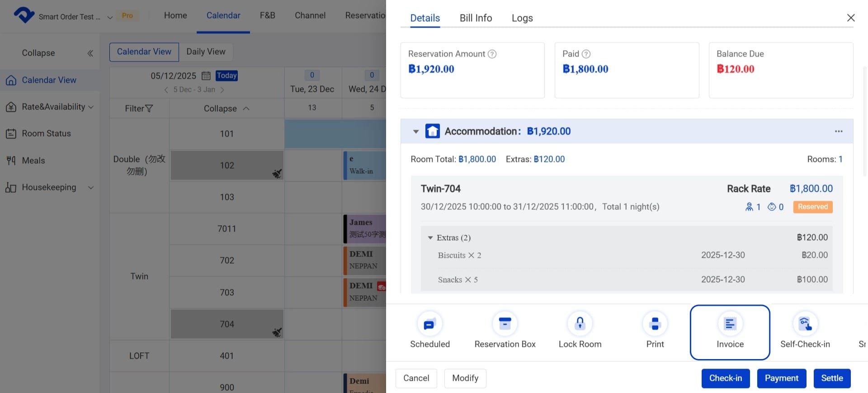Click the Print icon
The image size is (868, 393).
655,324
